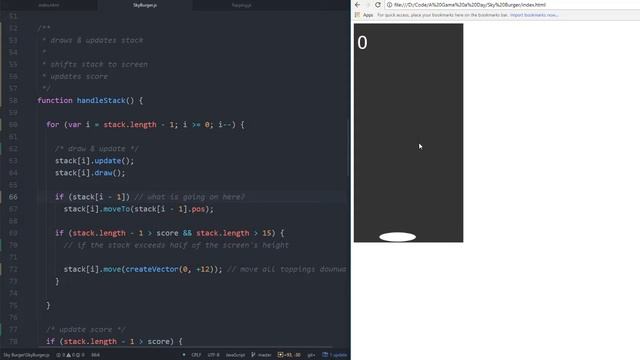The width and height of the screenshot is (640, 360).
Task: Switch to the SkyBurger.js editor tab
Action: coord(145,5)
